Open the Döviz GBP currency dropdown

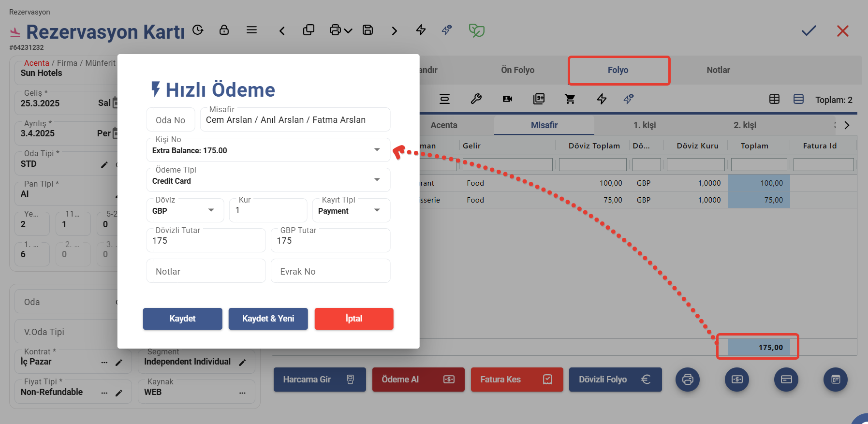click(211, 210)
